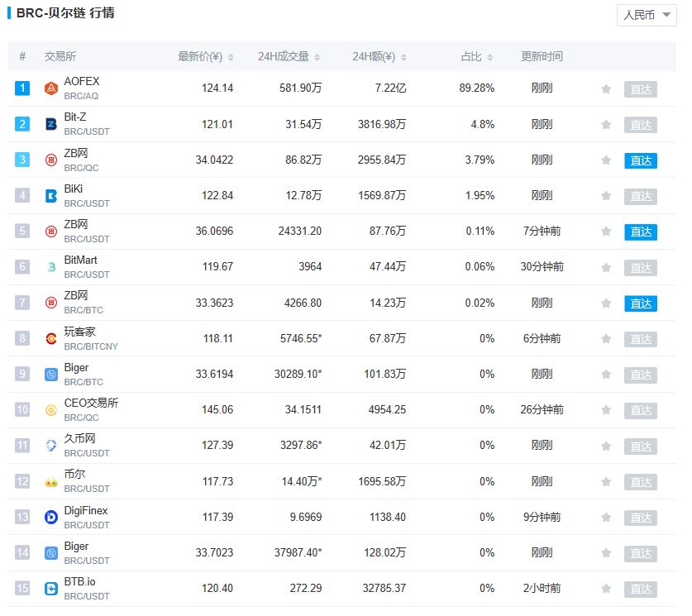Select update time 30分钟前
Viewport: 692px width, 616px height.
(x=542, y=266)
